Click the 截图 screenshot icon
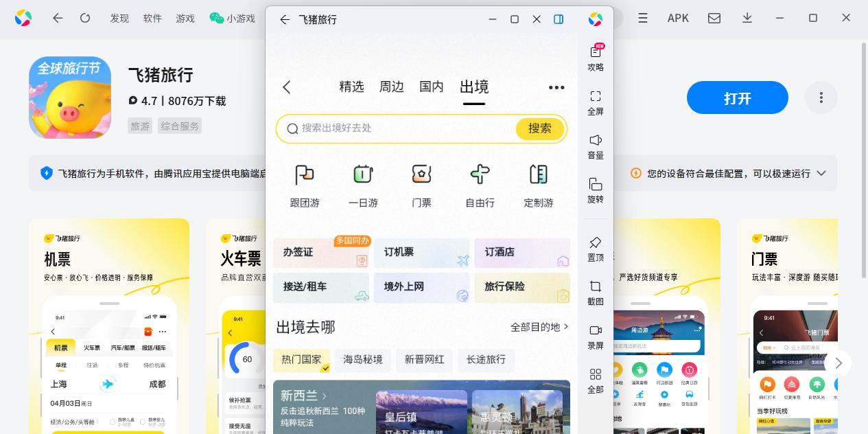868x434 pixels. pyautogui.click(x=596, y=293)
